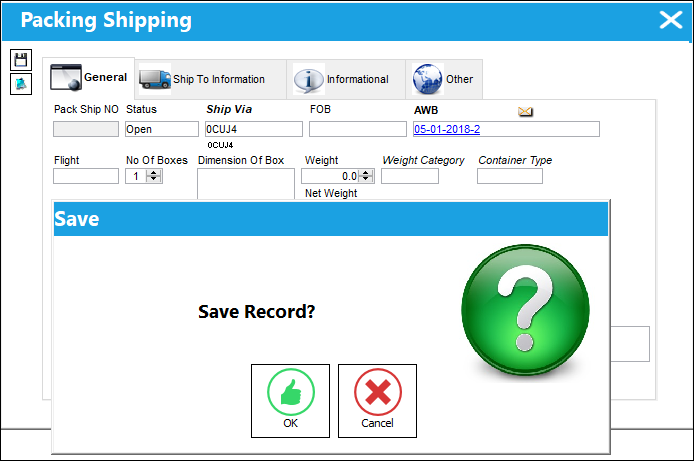This screenshot has width=694, height=461.
Task: Close the Packing Shipping window
Action: pyautogui.click(x=671, y=20)
